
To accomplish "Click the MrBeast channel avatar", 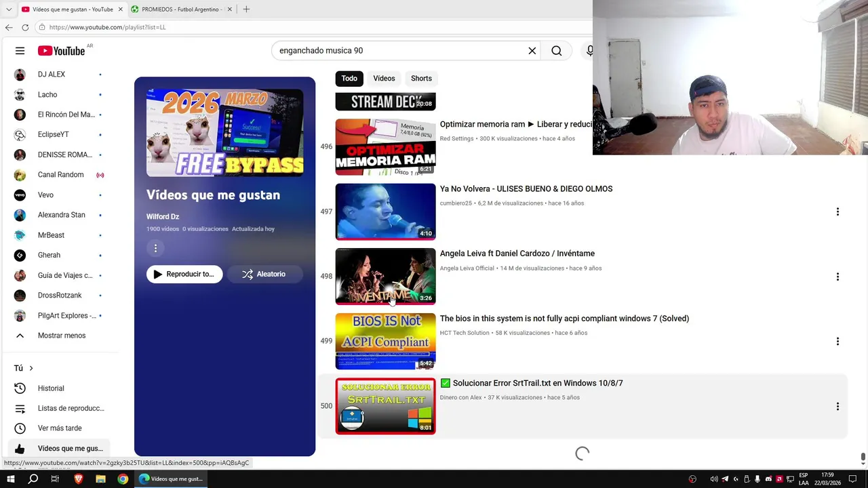I will pos(20,235).
